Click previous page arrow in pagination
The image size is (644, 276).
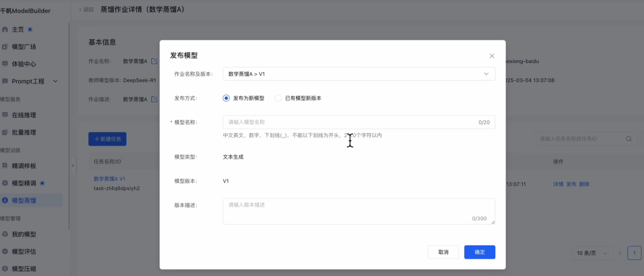(620, 253)
